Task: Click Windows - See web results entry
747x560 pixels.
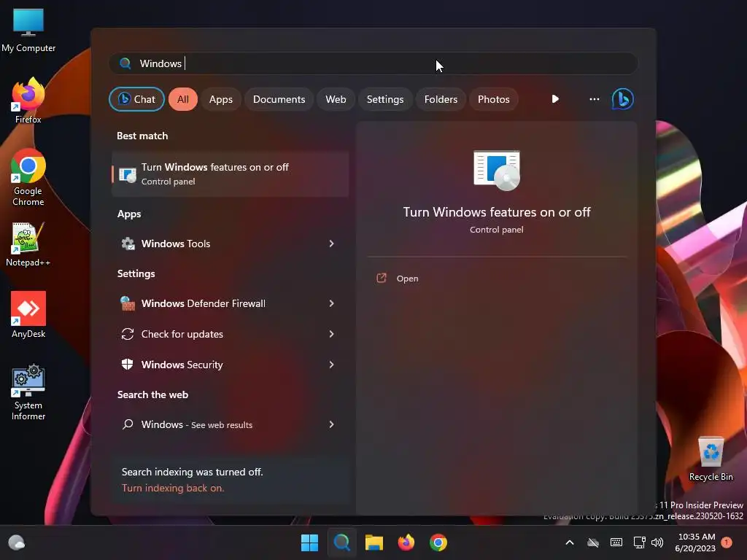Action: (x=230, y=424)
